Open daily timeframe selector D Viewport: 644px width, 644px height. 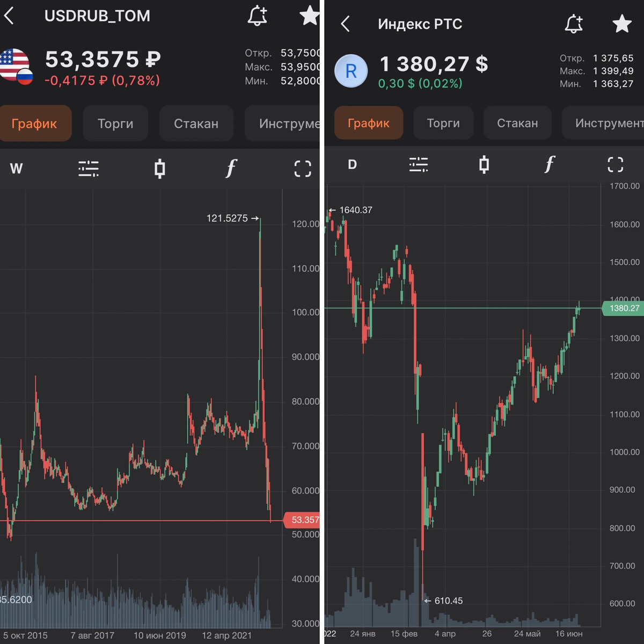click(x=352, y=164)
